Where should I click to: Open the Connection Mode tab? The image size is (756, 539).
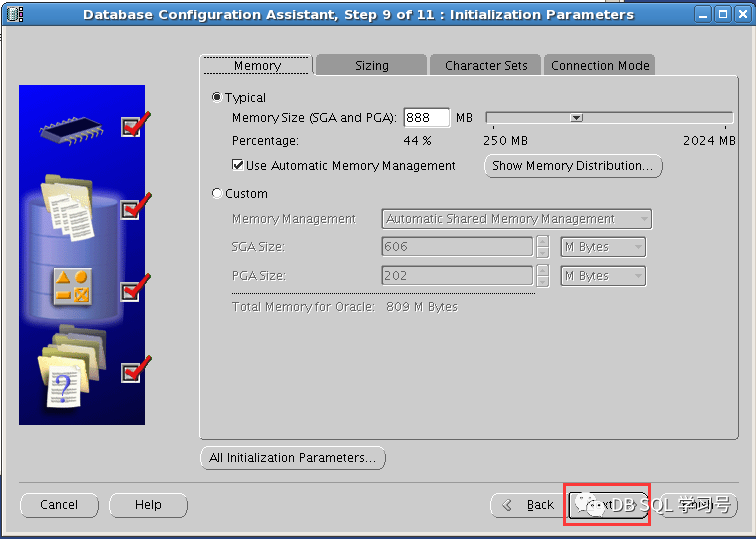click(600, 66)
